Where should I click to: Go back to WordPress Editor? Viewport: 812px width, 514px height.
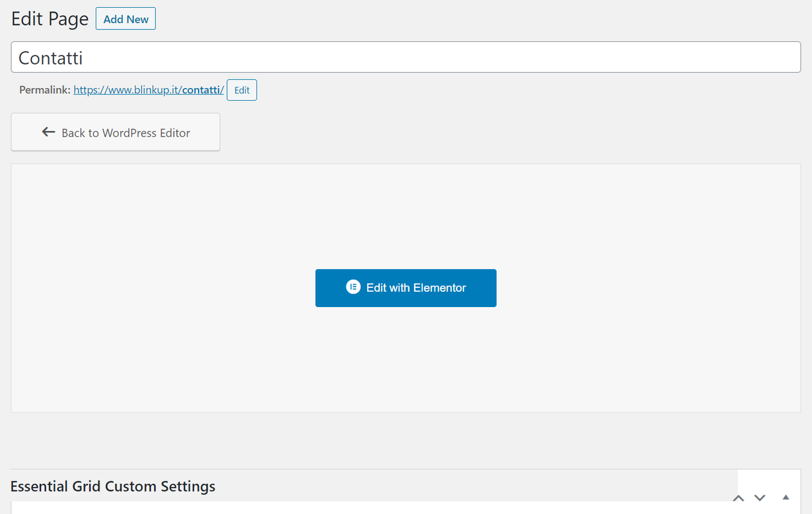[116, 132]
